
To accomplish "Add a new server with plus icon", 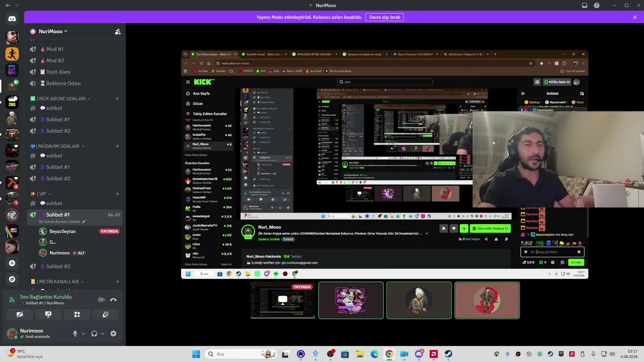I will click(12, 263).
